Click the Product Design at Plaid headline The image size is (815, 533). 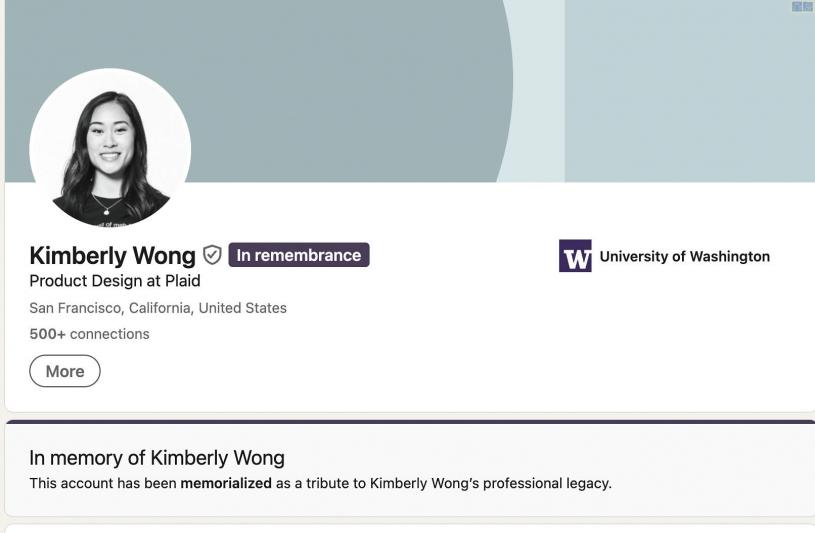(115, 281)
